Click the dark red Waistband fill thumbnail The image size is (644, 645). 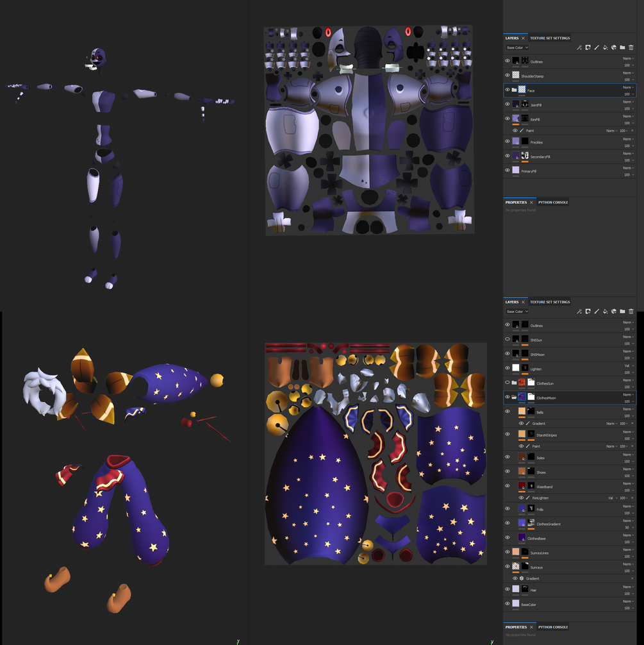(522, 486)
